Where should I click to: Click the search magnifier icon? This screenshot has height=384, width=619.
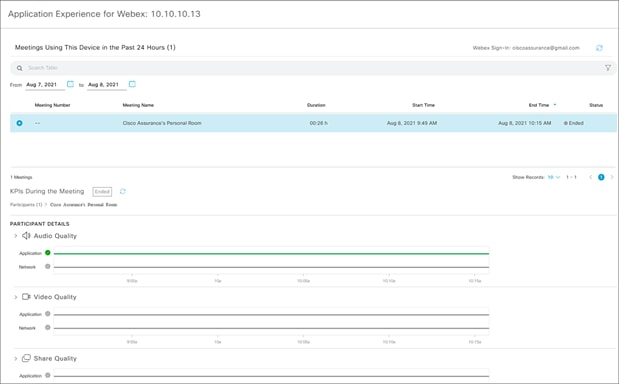tap(19, 68)
